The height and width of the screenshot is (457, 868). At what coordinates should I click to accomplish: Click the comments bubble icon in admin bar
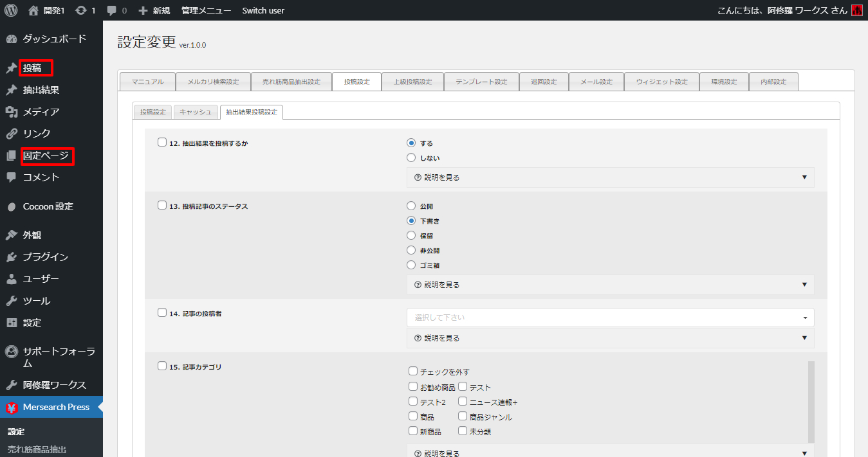(112, 10)
